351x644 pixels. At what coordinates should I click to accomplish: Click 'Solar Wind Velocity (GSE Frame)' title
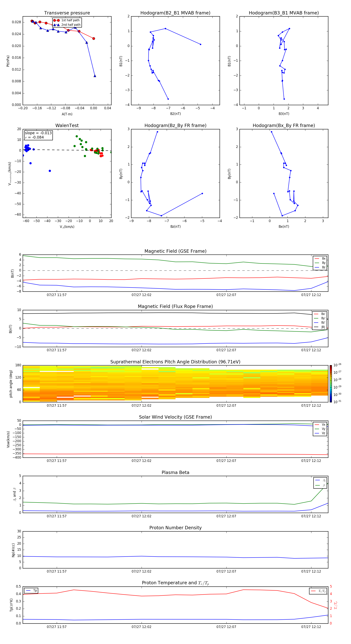tap(175, 417)
